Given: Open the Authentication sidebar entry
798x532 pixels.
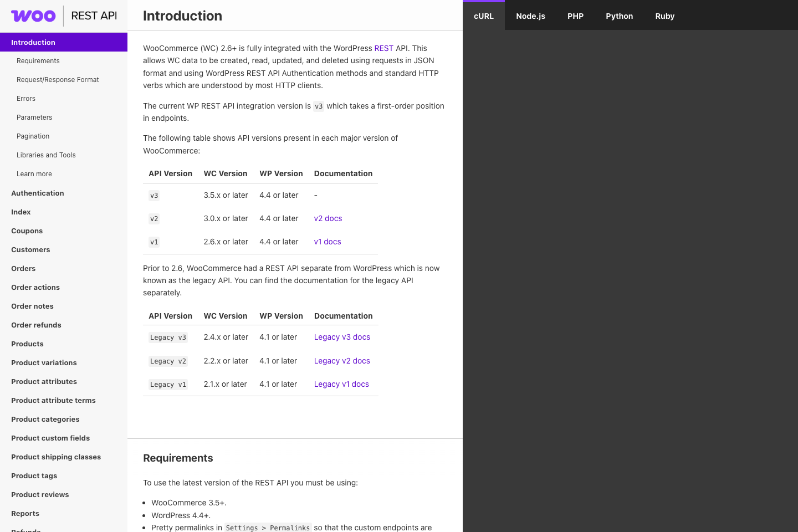Looking at the screenshot, I should click(x=37, y=193).
